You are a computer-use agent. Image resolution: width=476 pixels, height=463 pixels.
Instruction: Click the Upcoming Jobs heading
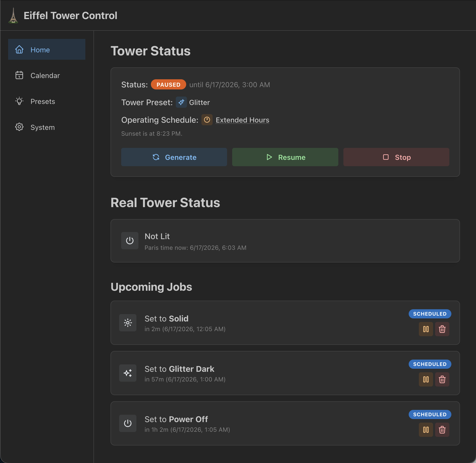pos(151,287)
